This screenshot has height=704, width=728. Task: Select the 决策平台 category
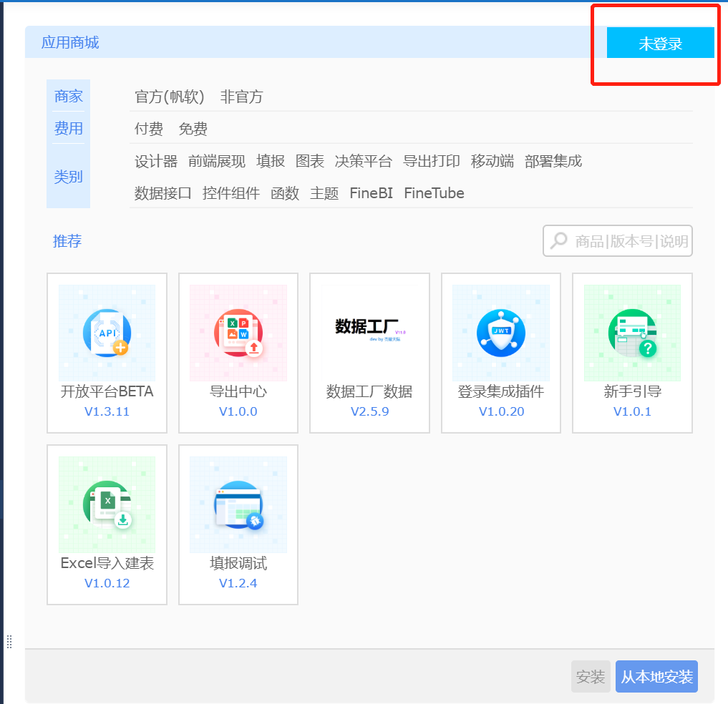pyautogui.click(x=363, y=161)
